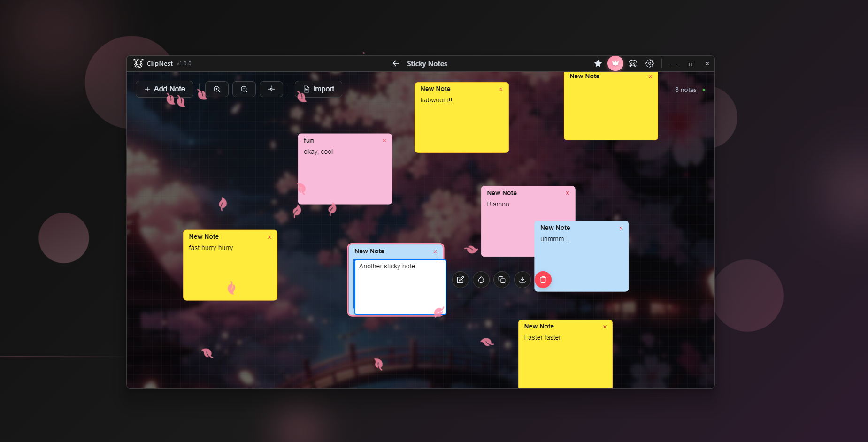The width and height of the screenshot is (868, 442).
Task: Click the download note icon
Action: pos(522,280)
